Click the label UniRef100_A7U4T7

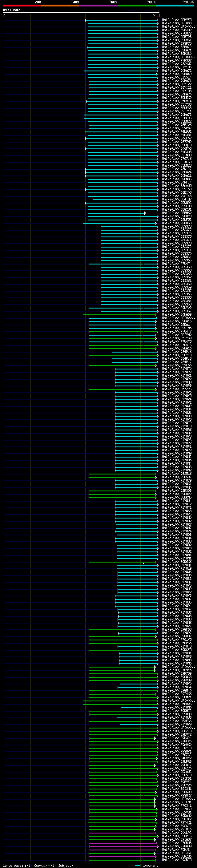click(x=177, y=332)
